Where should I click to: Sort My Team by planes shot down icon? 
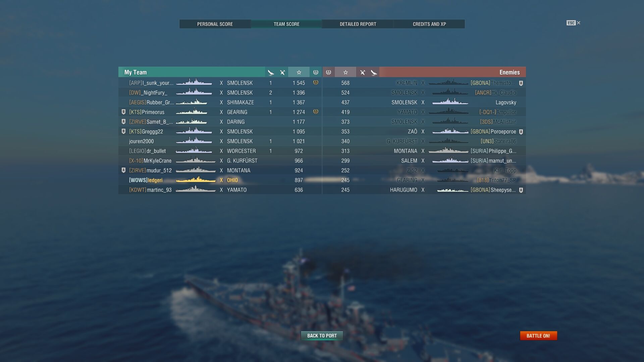[282, 72]
